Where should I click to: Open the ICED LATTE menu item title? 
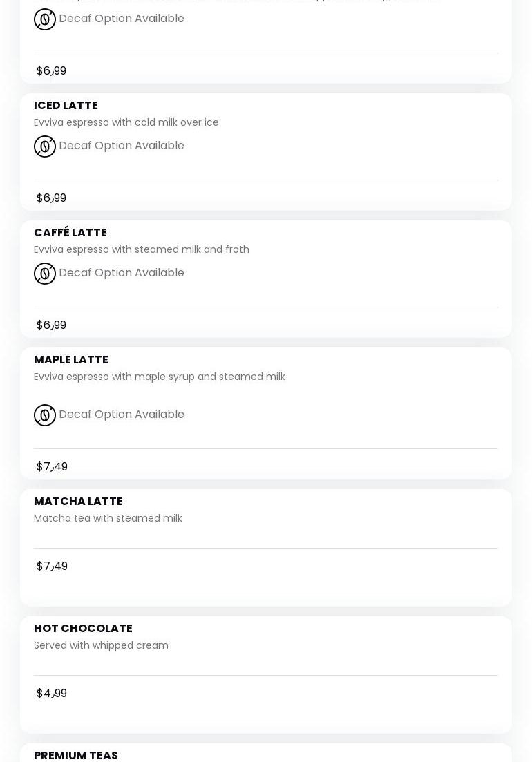point(66,106)
